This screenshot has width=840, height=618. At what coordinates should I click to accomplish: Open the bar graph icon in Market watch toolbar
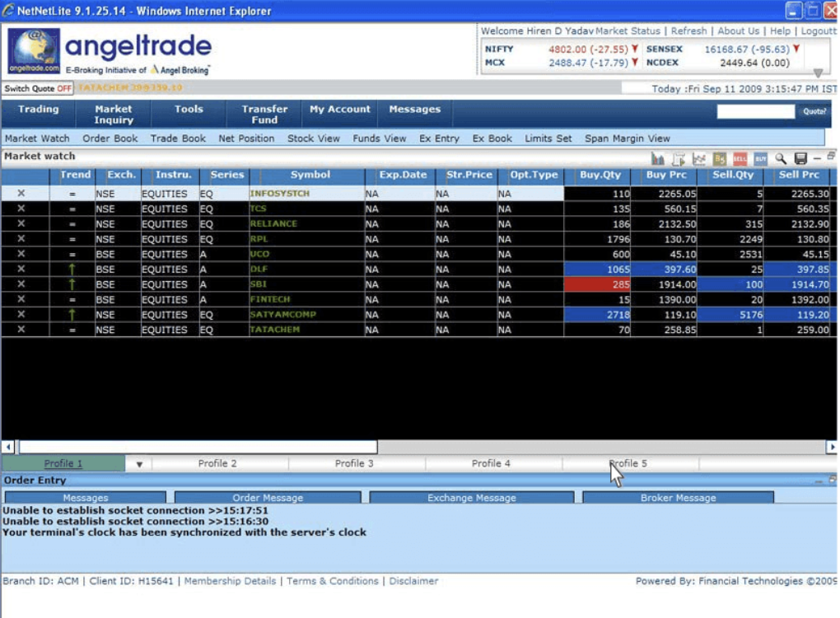[x=658, y=158]
